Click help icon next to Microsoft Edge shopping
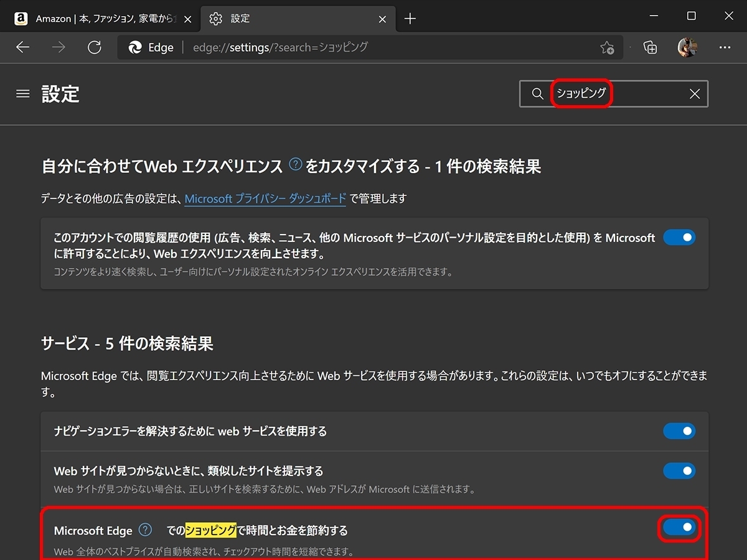Screen dimensions: 747x560 point(145,530)
